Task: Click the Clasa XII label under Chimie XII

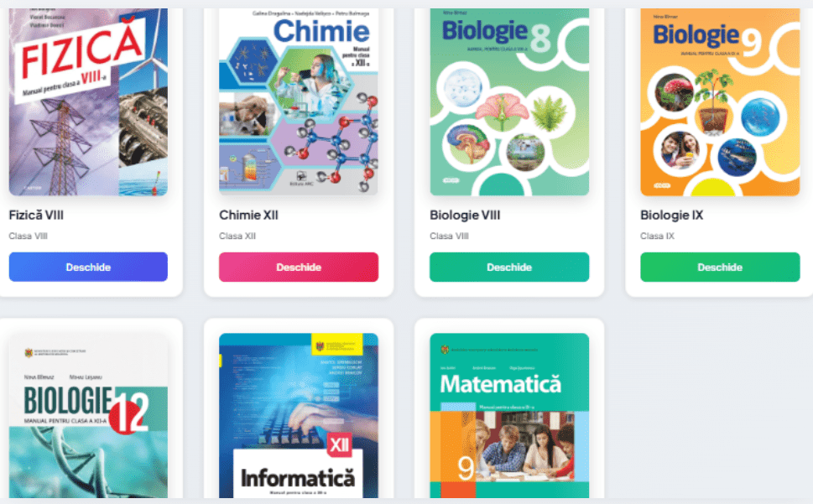Action: 237,236
